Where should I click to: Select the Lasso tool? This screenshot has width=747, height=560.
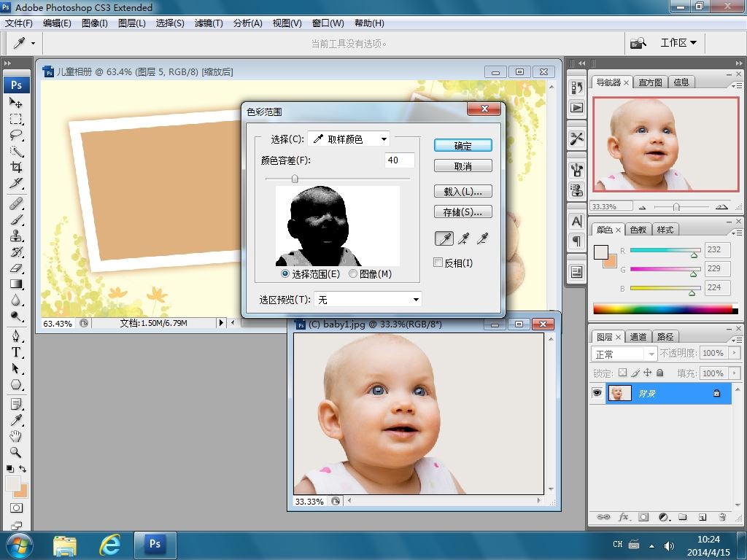click(x=16, y=135)
